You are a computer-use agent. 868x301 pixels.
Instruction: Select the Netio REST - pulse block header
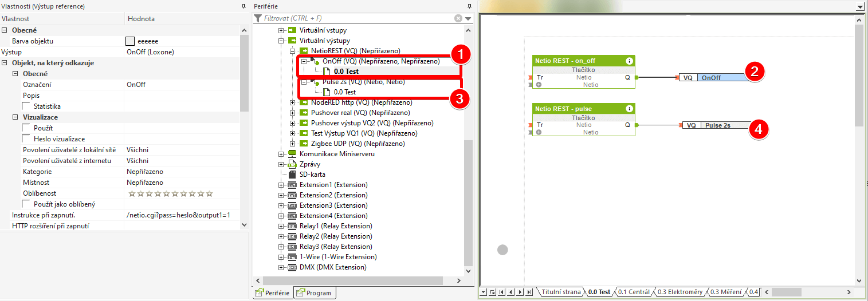click(x=584, y=109)
